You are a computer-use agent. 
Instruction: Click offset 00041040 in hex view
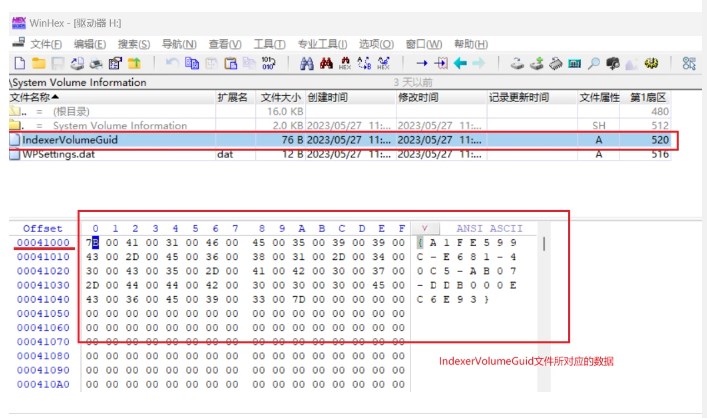[43, 299]
